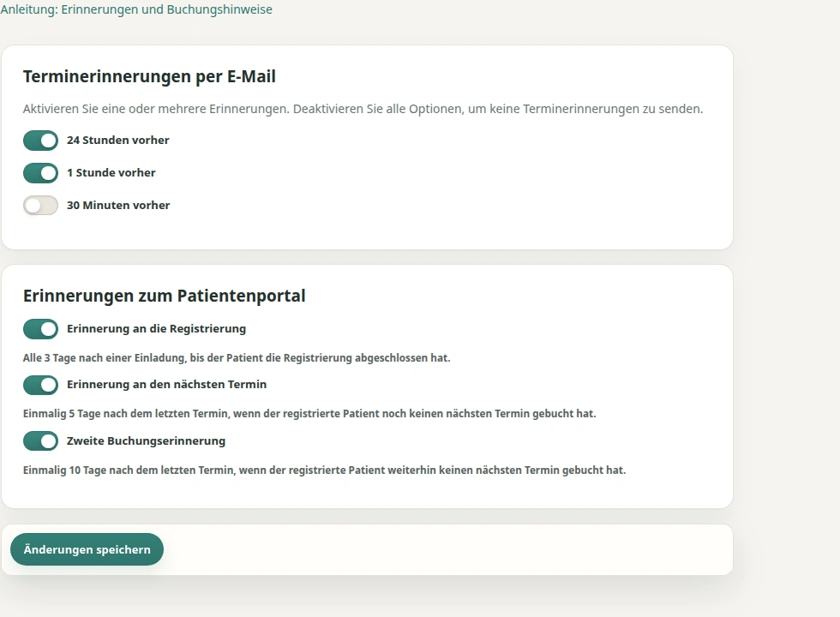Switch off Erinnerung an den nächsten Termin
840x617 pixels.
tap(41, 385)
